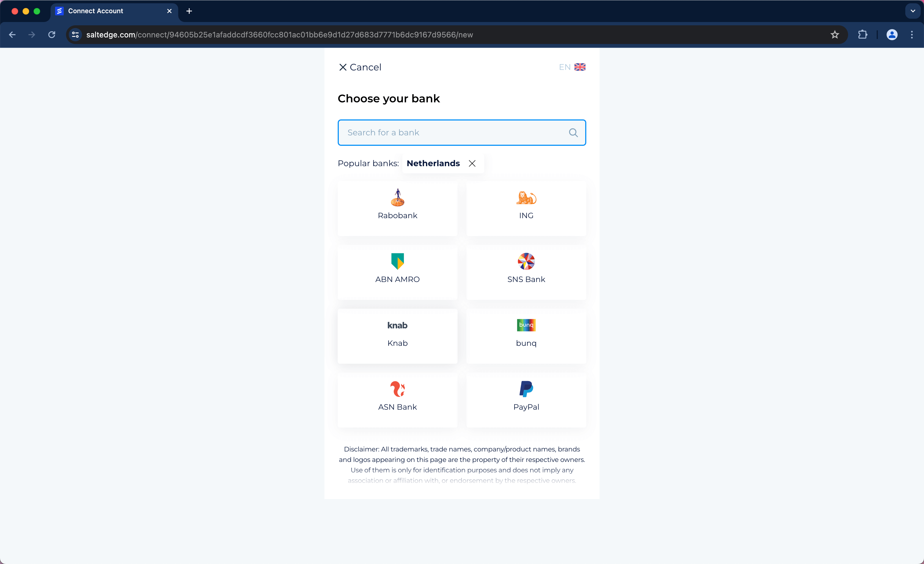The image size is (924, 564).
Task: Close window with red traffic light
Action: pos(15,11)
